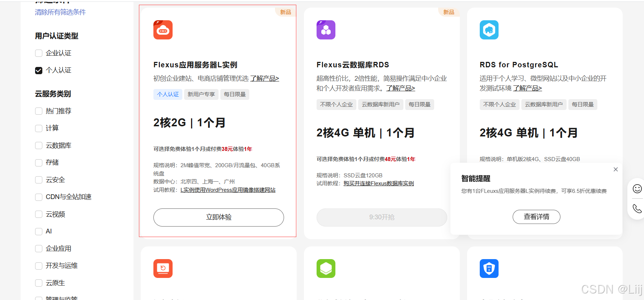Image resolution: width=644 pixels, height=300 pixels.
Task: Tick the 开发与运维 checkbox
Action: click(x=39, y=266)
